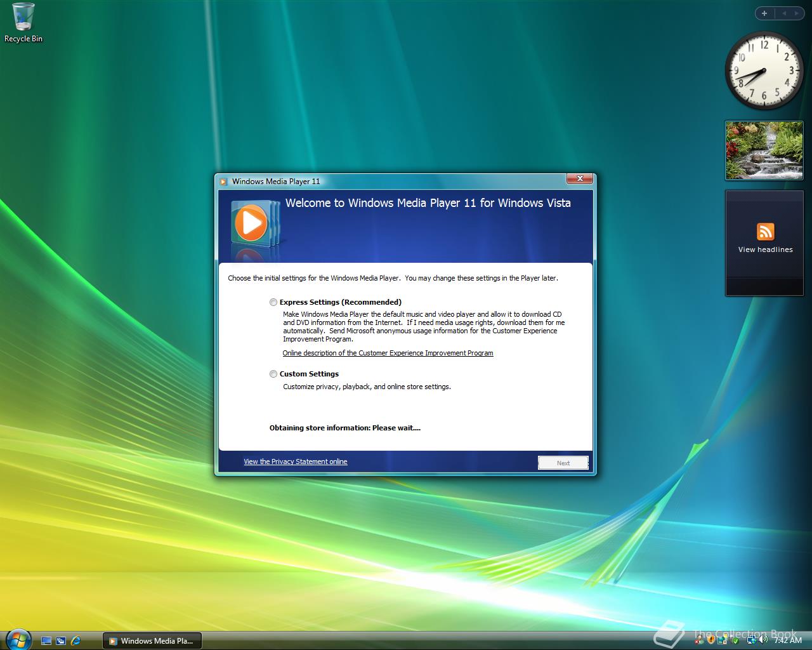Open the Start menu orb
This screenshot has width=812, height=650.
click(x=18, y=640)
